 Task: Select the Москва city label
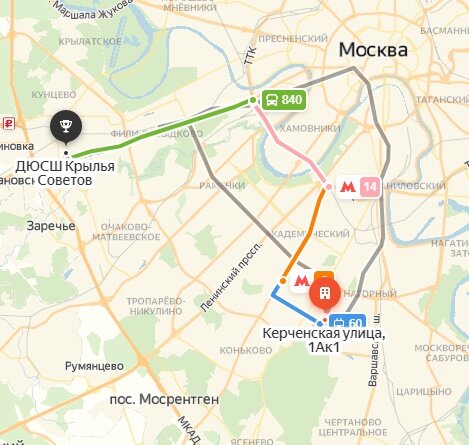pyautogui.click(x=373, y=50)
